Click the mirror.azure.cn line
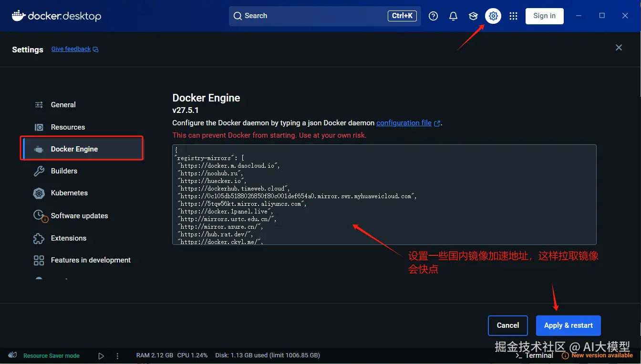The image size is (641, 364). click(220, 227)
